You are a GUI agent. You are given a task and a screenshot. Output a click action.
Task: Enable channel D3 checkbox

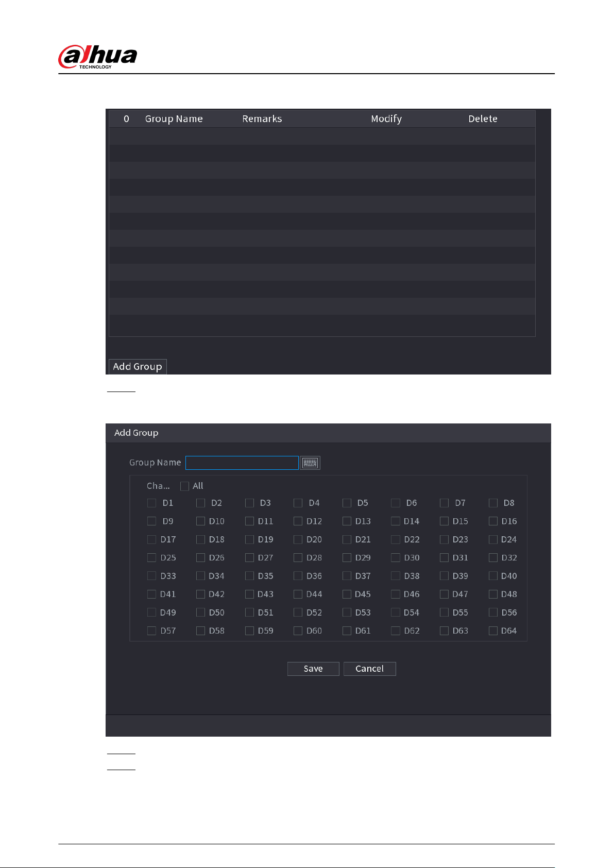coord(249,503)
